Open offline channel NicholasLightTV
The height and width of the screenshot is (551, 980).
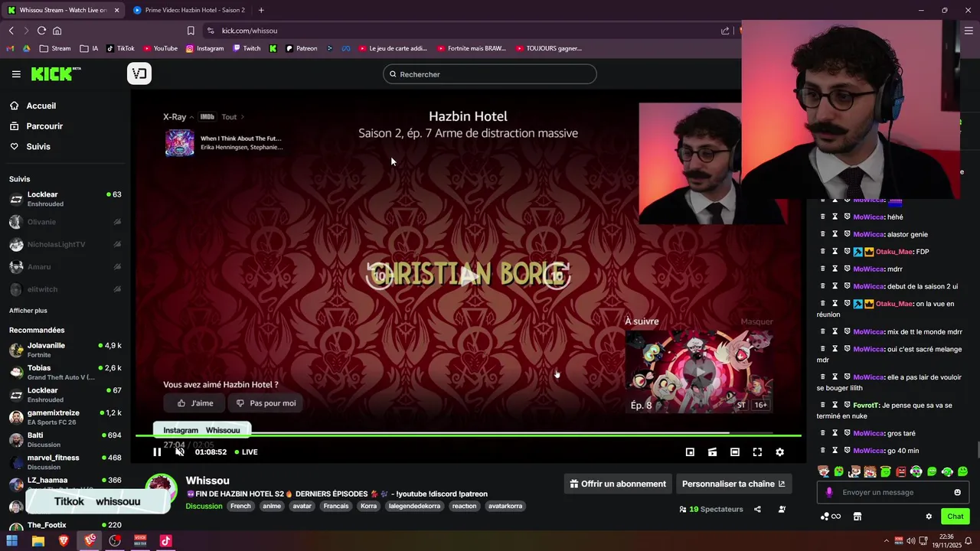click(65, 244)
